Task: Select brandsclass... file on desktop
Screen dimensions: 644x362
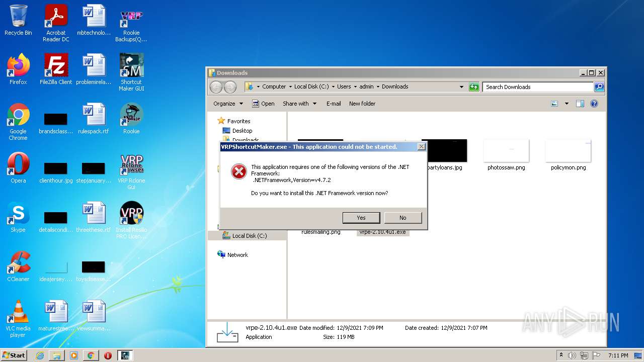Action: tap(56, 123)
